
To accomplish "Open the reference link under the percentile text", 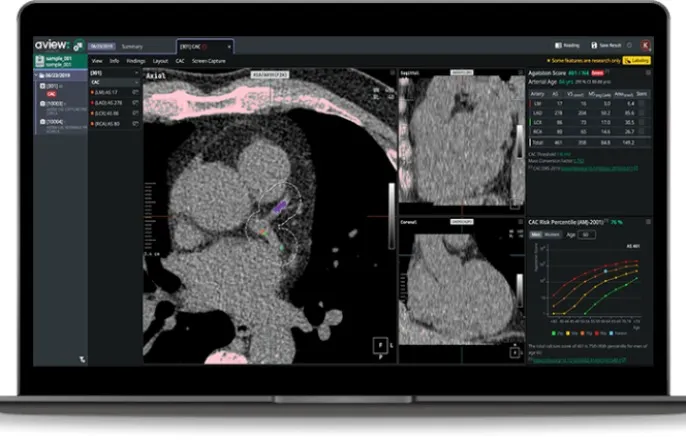I will [x=579, y=360].
